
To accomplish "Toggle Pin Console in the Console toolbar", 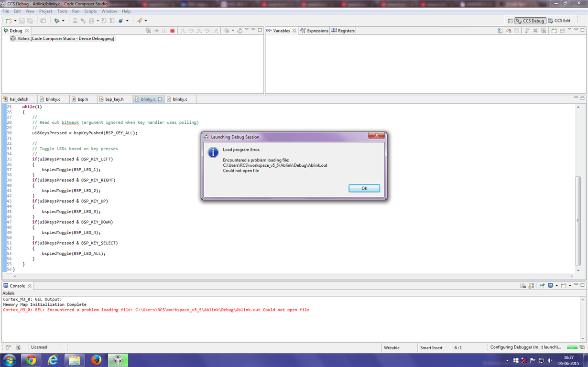I will click(542, 285).
